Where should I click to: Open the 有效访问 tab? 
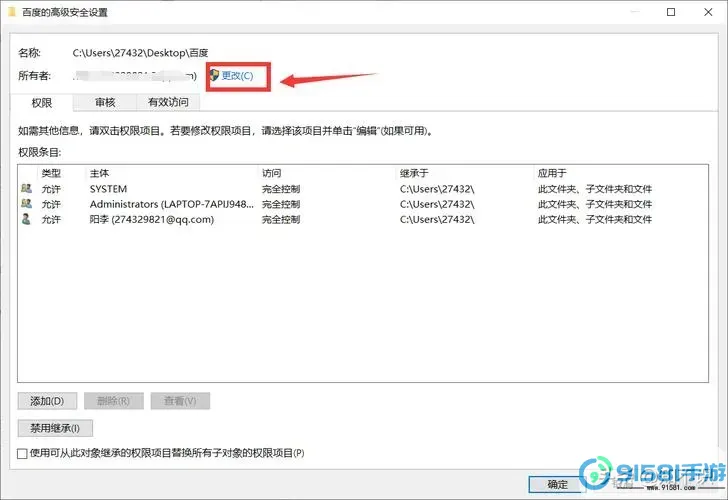click(168, 102)
